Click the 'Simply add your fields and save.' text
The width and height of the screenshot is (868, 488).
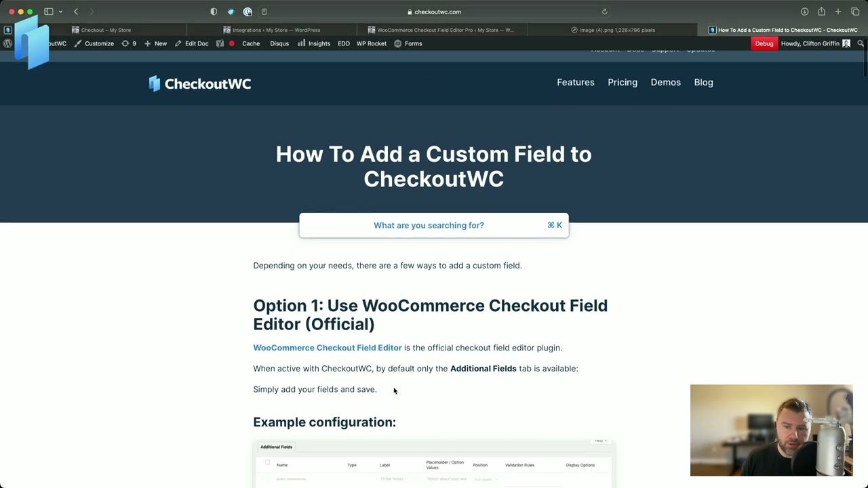click(x=315, y=389)
